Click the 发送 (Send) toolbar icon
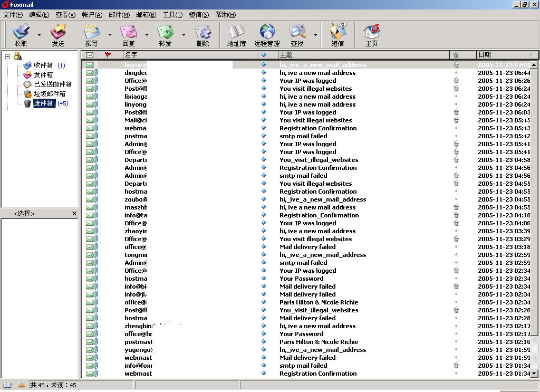 tap(58, 35)
